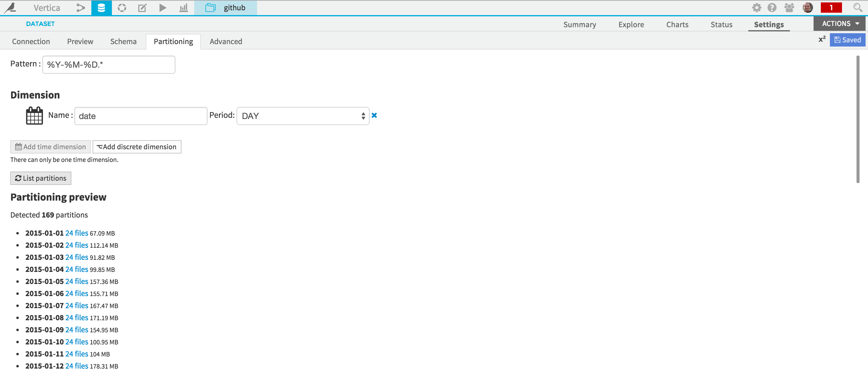
Task: Open 24 files link for 2015-01-10
Action: 77,342
